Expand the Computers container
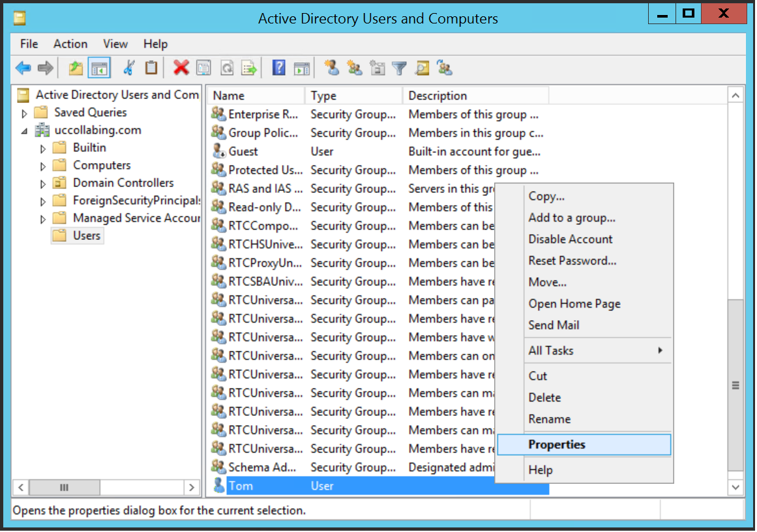 coord(42,166)
